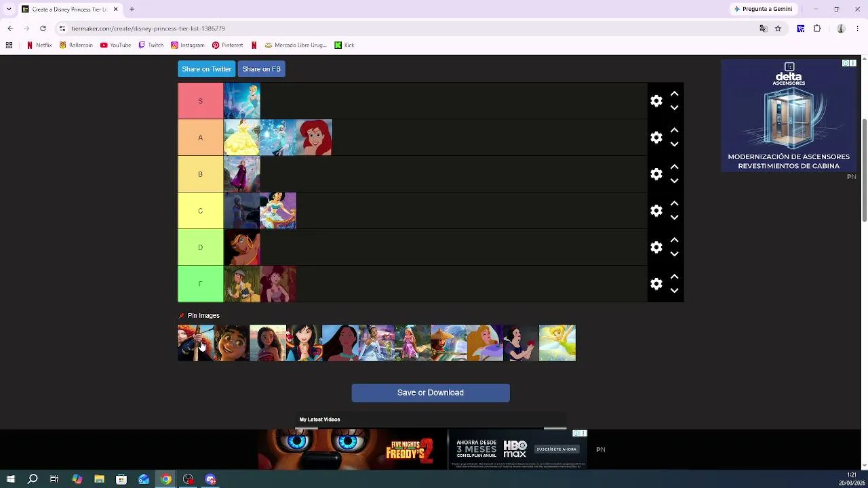Open File Explorer from taskbar
The image size is (868, 488).
point(99,479)
